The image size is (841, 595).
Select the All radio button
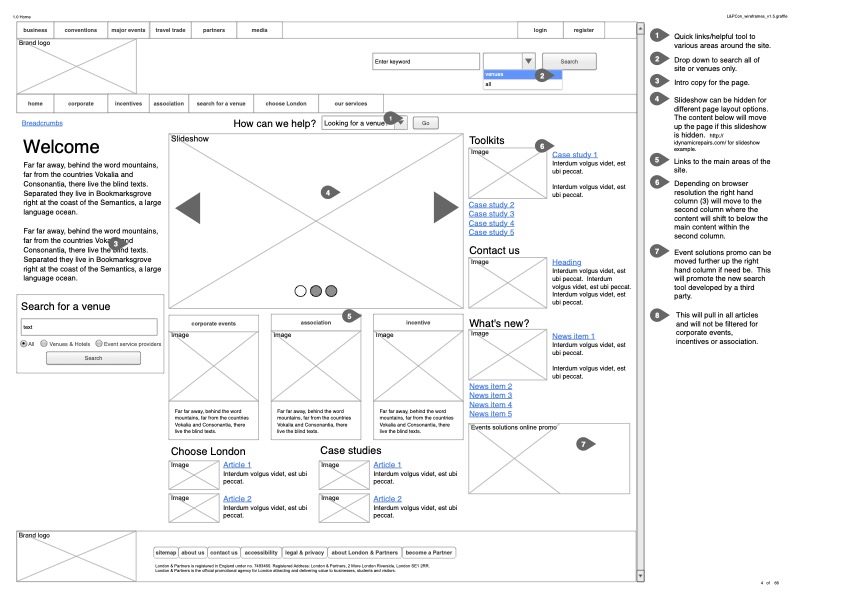click(24, 343)
